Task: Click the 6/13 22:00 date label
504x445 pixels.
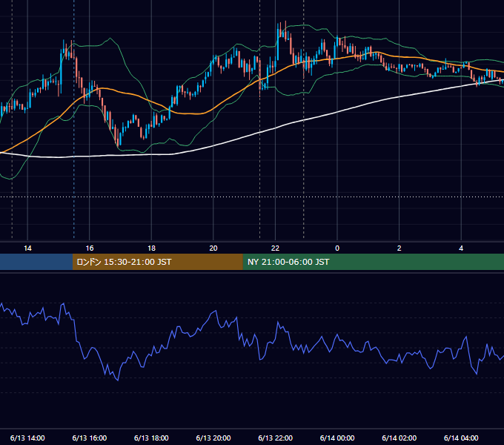Action: coord(276,438)
